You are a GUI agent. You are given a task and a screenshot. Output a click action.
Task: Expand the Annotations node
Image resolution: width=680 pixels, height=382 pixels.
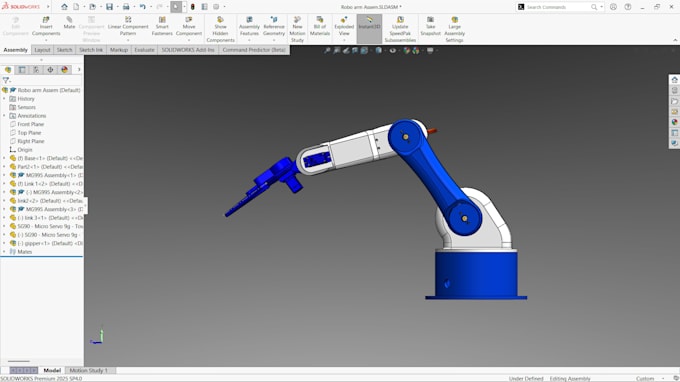[4, 116]
